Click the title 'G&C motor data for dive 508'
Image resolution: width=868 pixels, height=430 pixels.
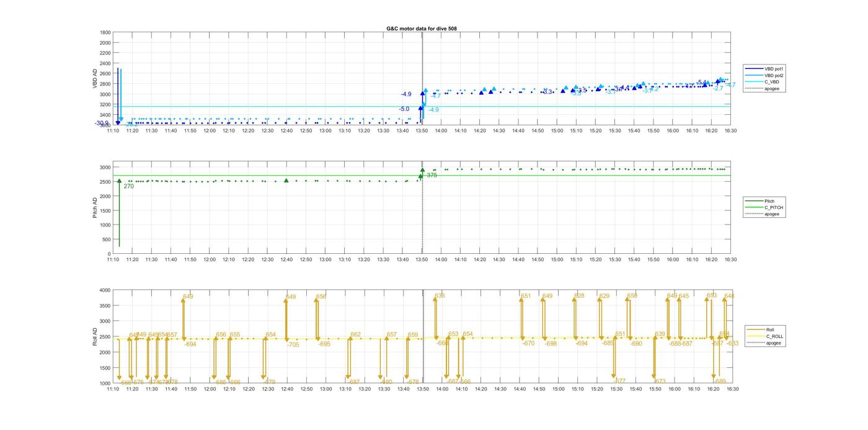422,29
